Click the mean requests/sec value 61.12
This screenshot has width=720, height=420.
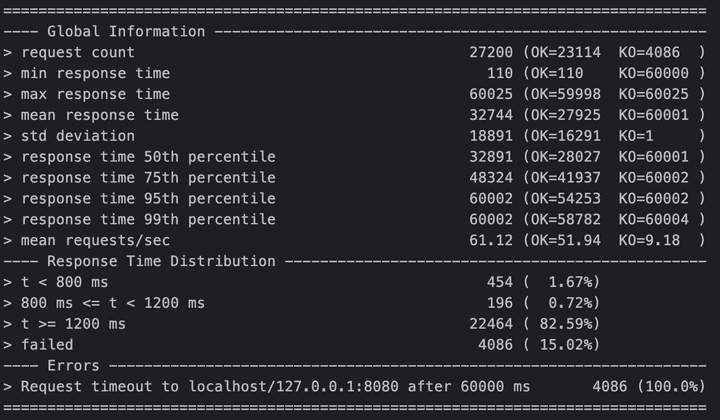pos(491,241)
